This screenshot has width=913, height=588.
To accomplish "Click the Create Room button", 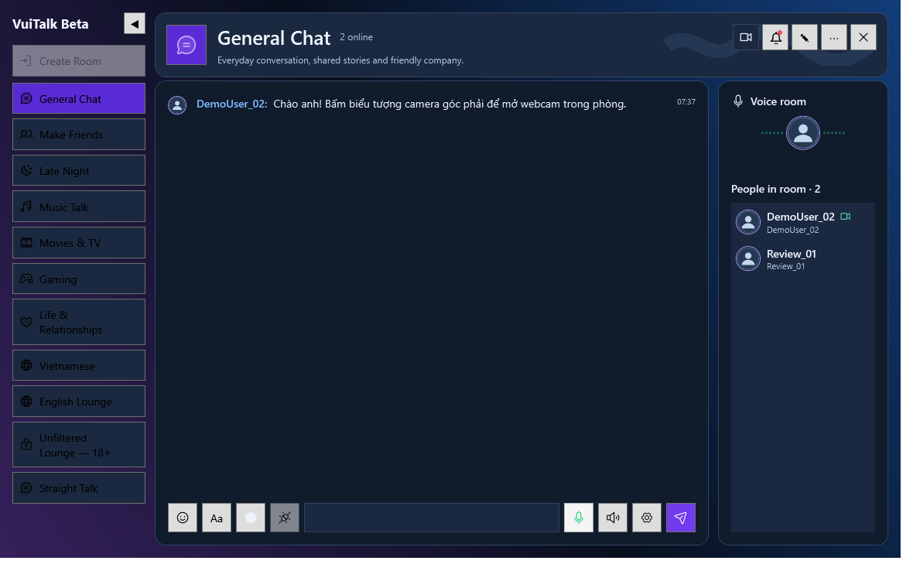I will tap(79, 61).
